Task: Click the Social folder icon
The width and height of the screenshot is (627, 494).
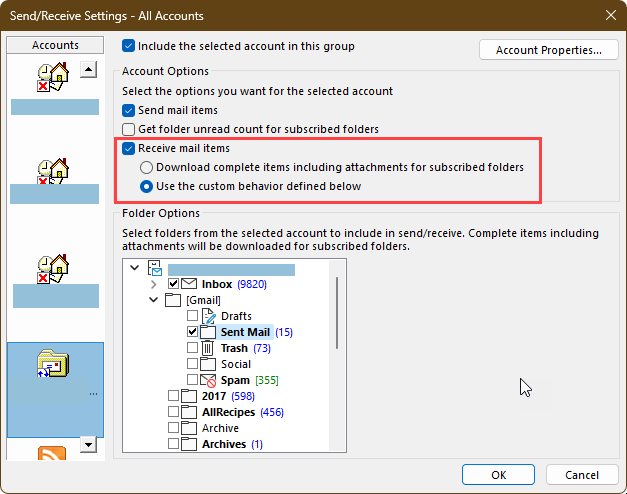Action: pyautogui.click(x=208, y=364)
